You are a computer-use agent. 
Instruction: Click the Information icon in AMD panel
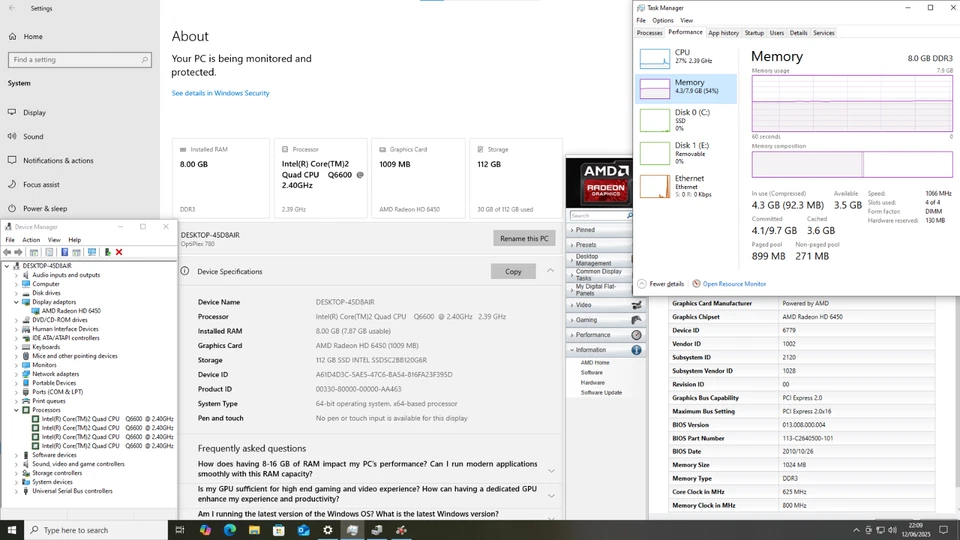pos(637,350)
